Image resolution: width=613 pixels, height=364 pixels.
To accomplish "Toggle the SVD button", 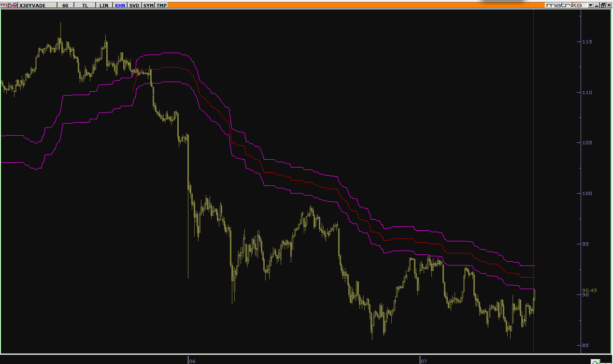I will point(134,5).
